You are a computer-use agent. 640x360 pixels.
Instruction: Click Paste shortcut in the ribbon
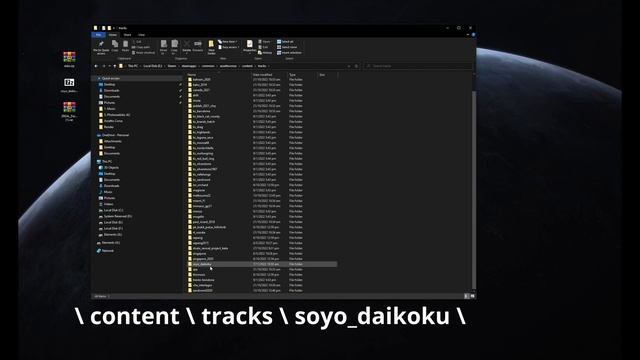click(144, 53)
